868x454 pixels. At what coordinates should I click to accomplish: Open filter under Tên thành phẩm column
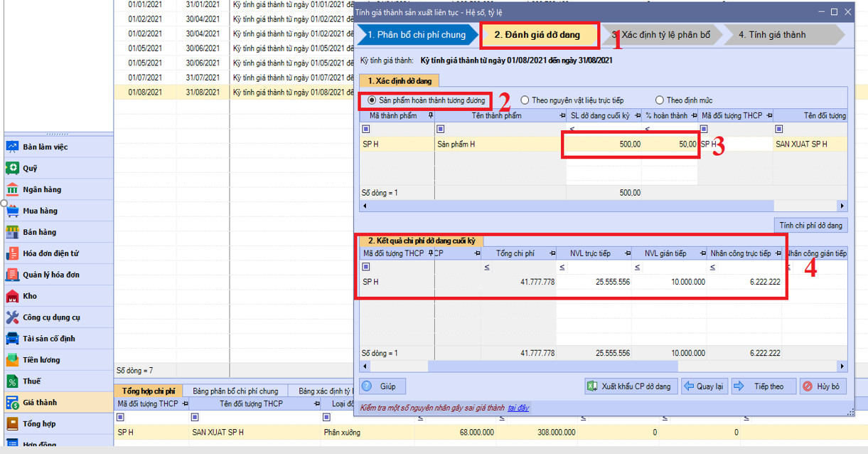(441, 129)
